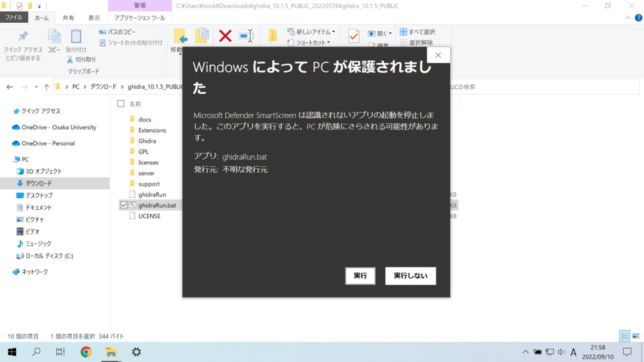Screen dimensions: 644x362
Task: Open recent locations dropdown arrow
Action: tap(36, 87)
